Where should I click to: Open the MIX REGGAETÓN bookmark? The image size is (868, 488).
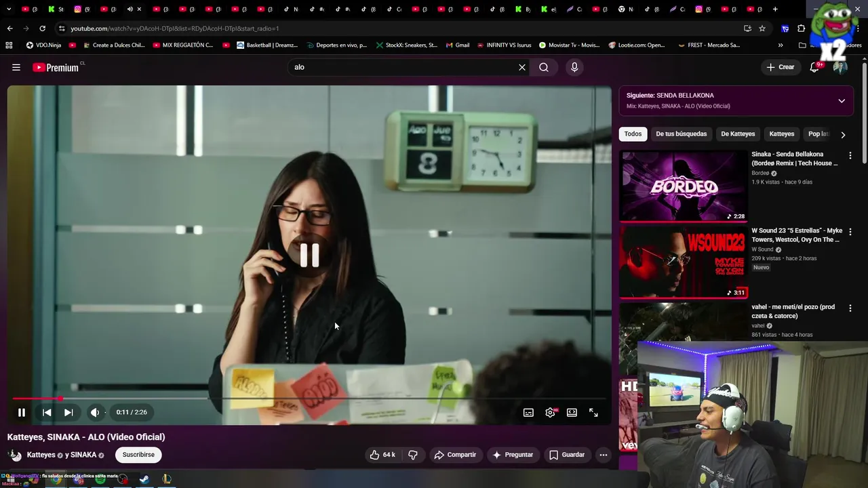(x=183, y=45)
